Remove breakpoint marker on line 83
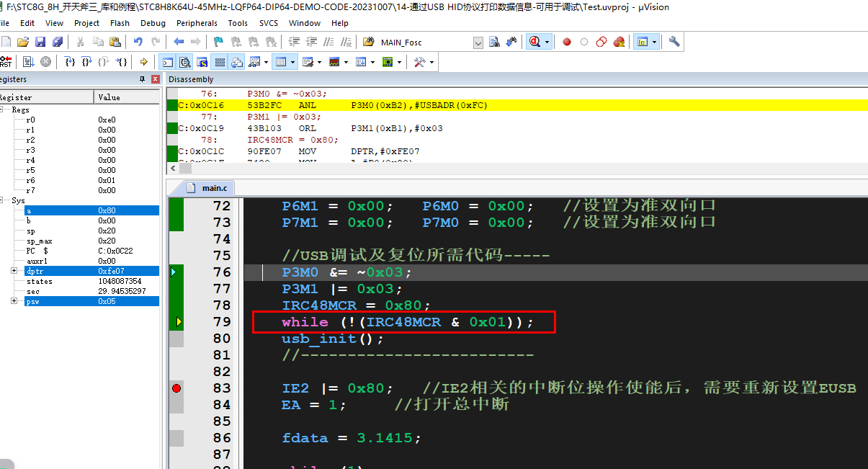The width and height of the screenshot is (868, 469). coord(176,388)
